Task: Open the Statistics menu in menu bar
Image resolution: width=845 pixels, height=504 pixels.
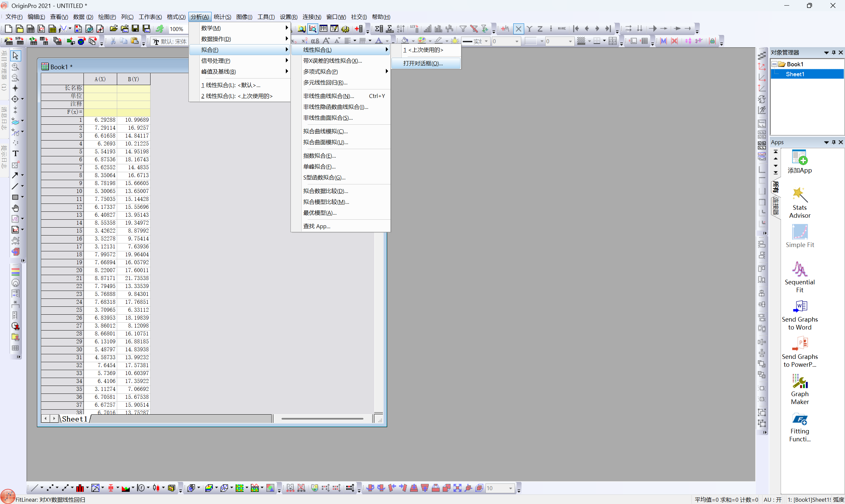Action: tap(222, 17)
